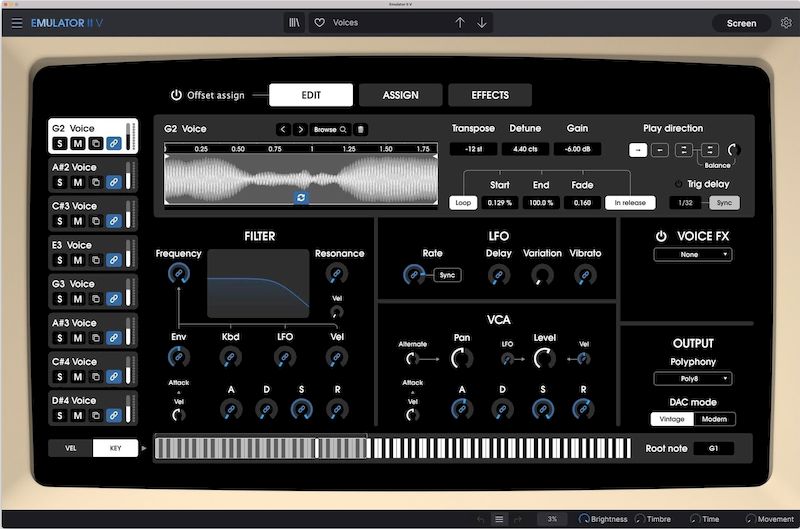Click the Detune value field

(525, 149)
